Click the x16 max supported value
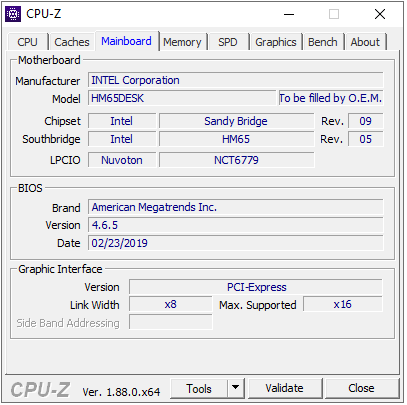This screenshot has width=407, height=405. click(x=343, y=305)
